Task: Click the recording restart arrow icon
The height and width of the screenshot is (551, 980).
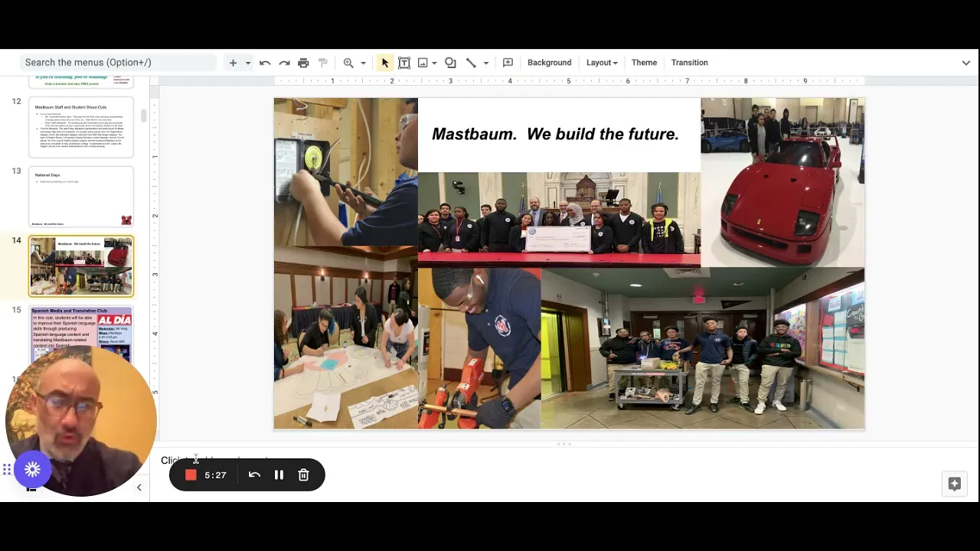Action: tap(254, 475)
